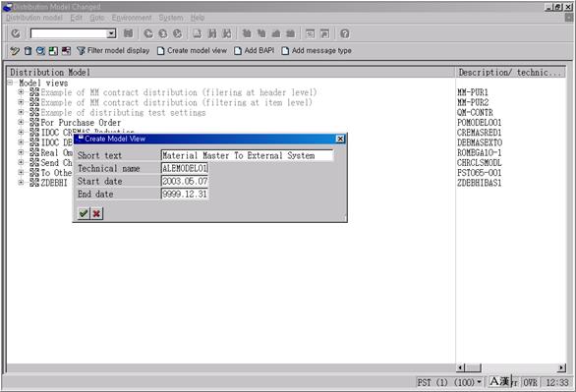Image resolution: width=576 pixels, height=392 pixels.
Task: Click the First Page icon
Action: pos(247,33)
